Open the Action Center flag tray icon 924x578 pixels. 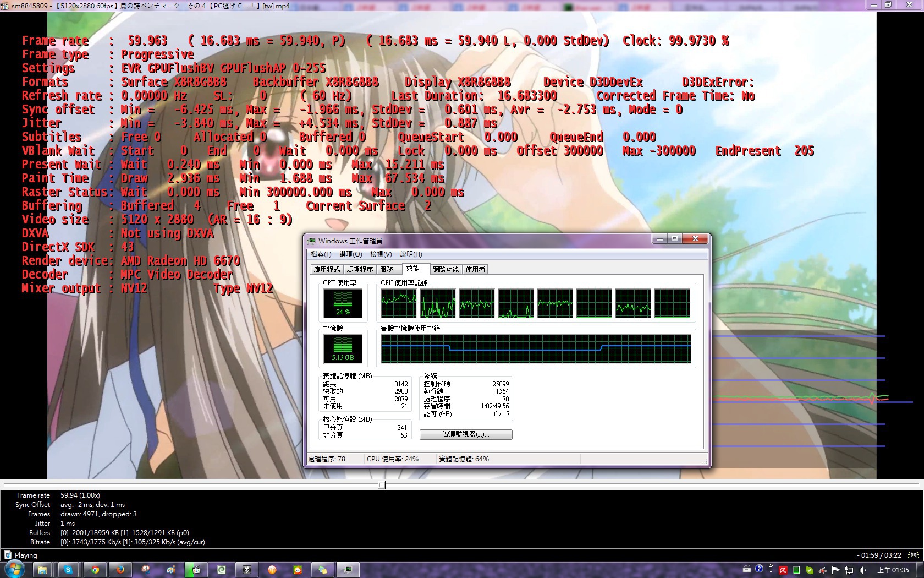(835, 570)
